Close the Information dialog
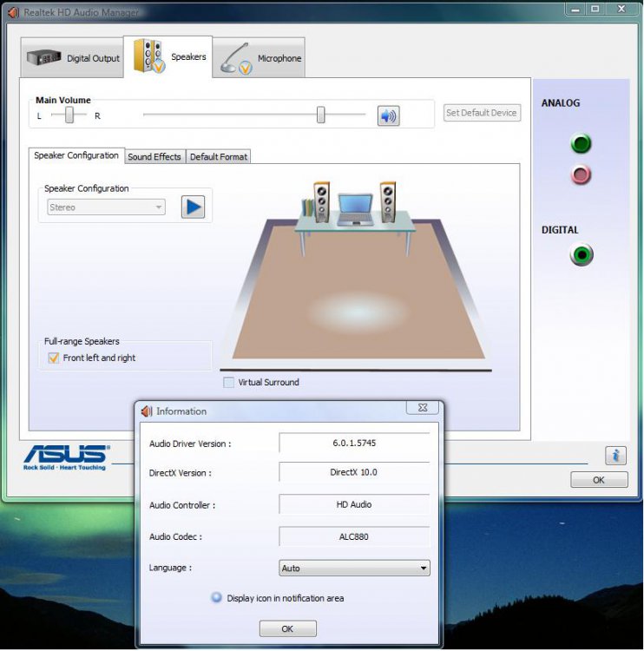The width and height of the screenshot is (644, 651). pyautogui.click(x=423, y=408)
